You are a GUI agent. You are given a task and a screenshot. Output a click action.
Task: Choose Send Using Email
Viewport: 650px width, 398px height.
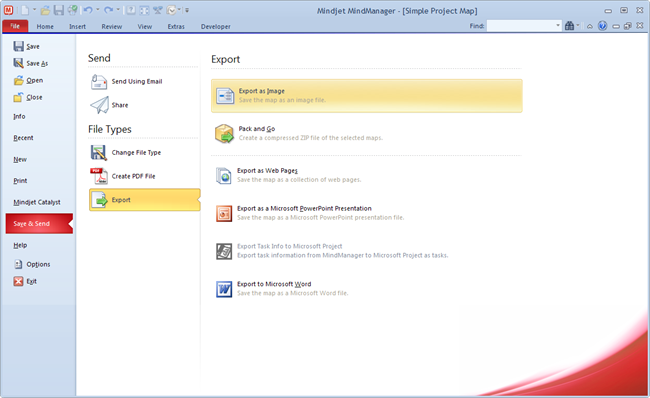pos(127,81)
